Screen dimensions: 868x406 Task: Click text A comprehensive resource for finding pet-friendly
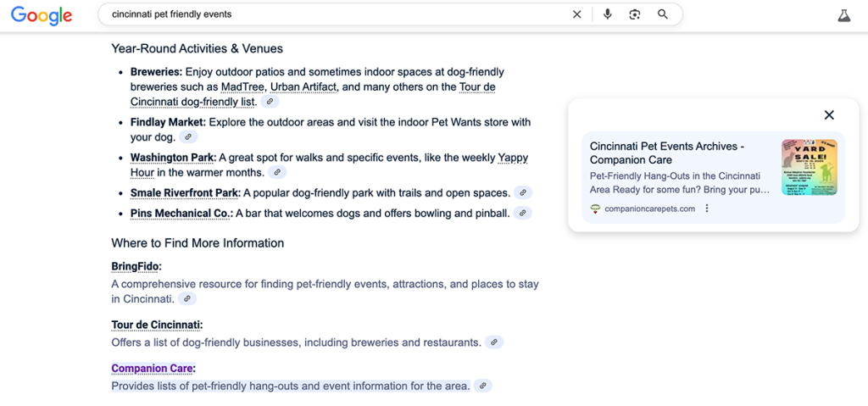point(325,292)
